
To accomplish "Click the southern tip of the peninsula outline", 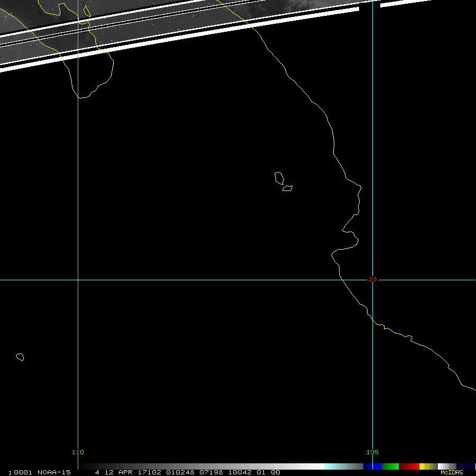I will [x=81, y=97].
